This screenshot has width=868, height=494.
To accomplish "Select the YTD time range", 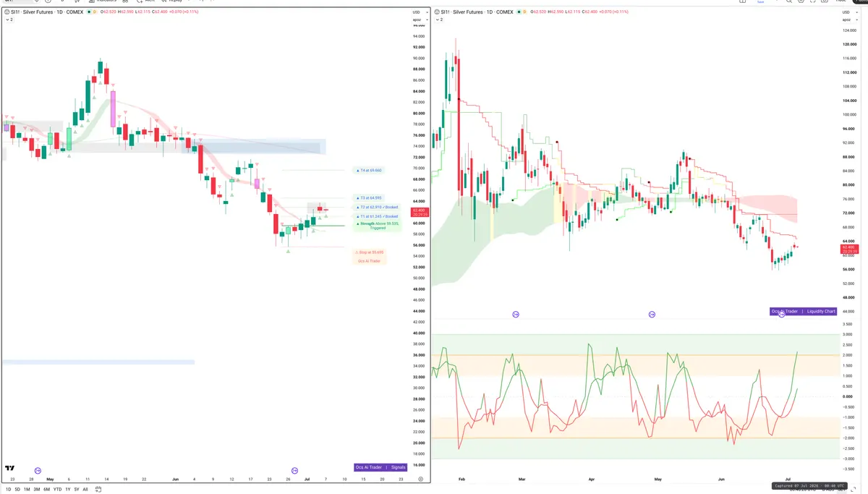I will click(57, 489).
